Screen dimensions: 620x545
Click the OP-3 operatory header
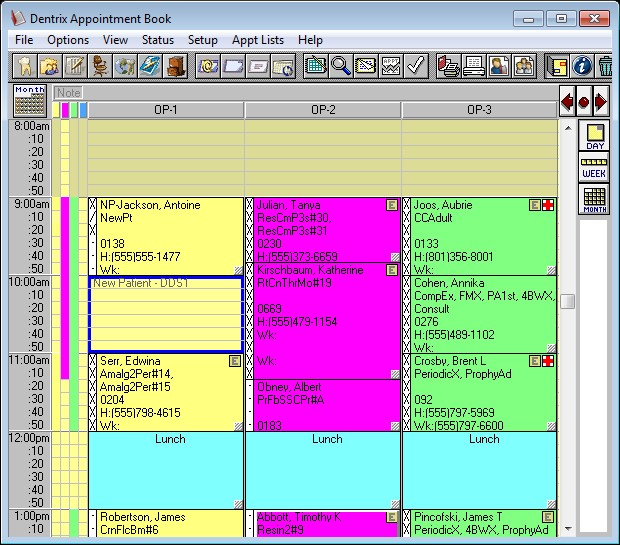479,110
